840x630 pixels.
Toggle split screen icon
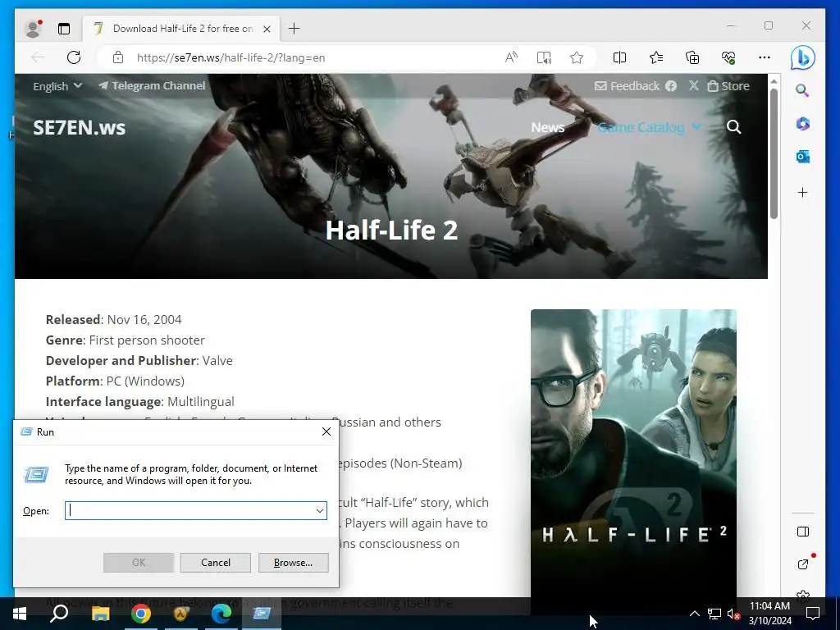[x=619, y=57]
